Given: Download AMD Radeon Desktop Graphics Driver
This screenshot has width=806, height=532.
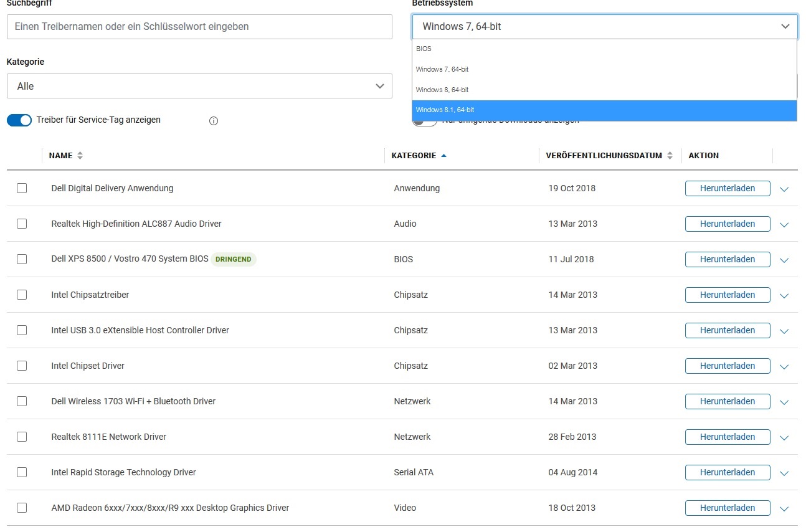Looking at the screenshot, I should [728, 508].
